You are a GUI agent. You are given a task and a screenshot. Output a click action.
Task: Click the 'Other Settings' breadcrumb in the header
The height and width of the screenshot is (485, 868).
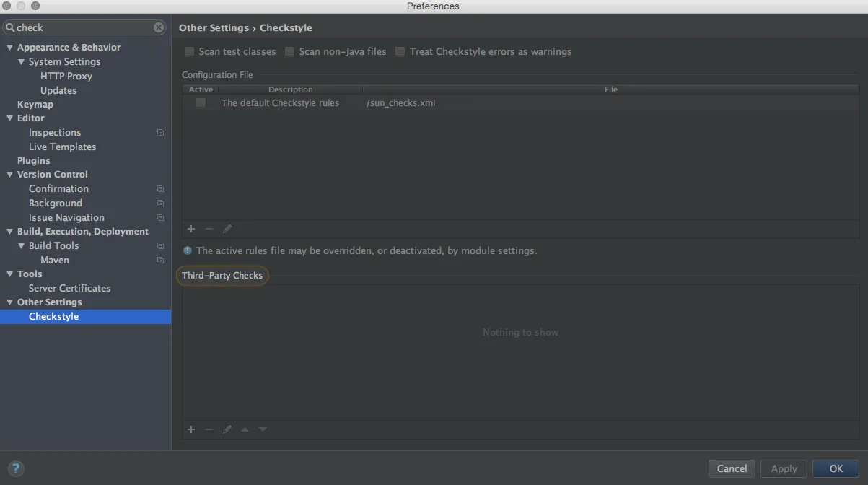pos(214,27)
